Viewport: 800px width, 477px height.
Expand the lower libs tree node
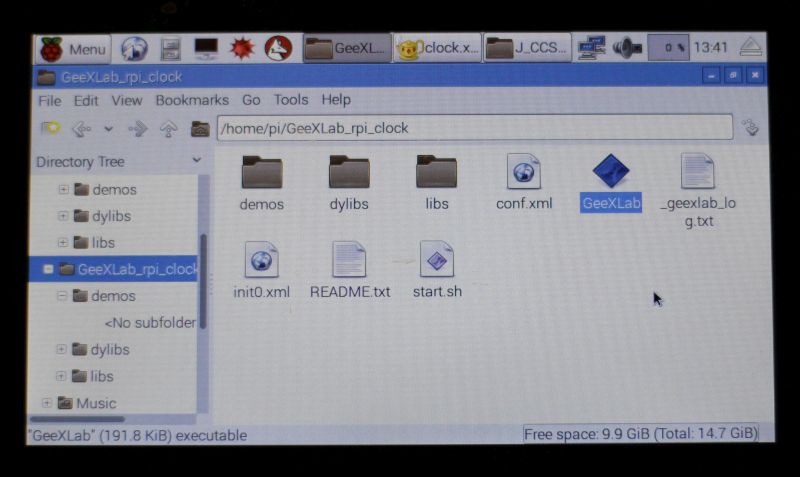click(x=61, y=376)
